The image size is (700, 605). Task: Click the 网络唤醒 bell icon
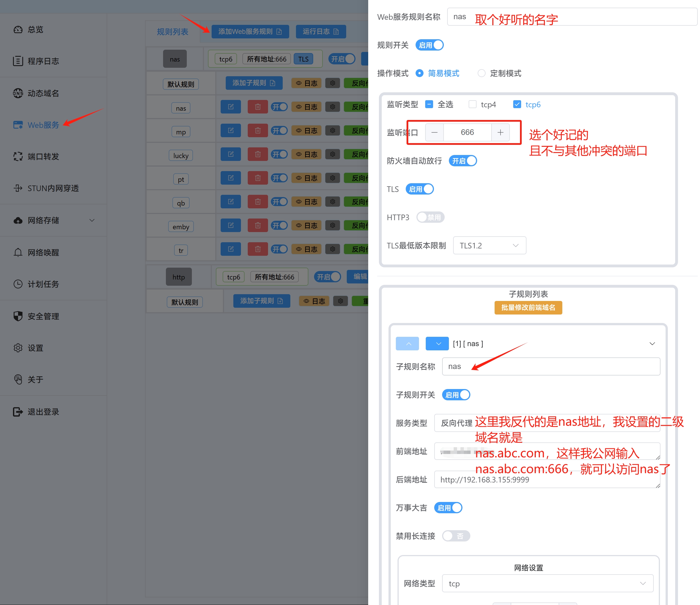coord(18,252)
